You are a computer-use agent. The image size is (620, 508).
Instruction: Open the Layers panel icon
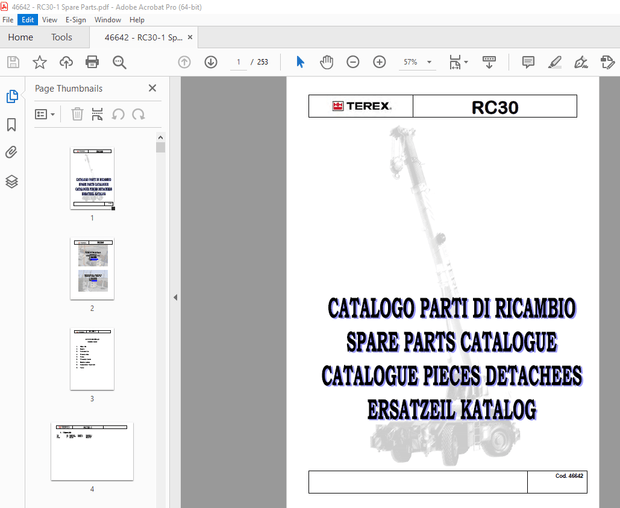[11, 181]
